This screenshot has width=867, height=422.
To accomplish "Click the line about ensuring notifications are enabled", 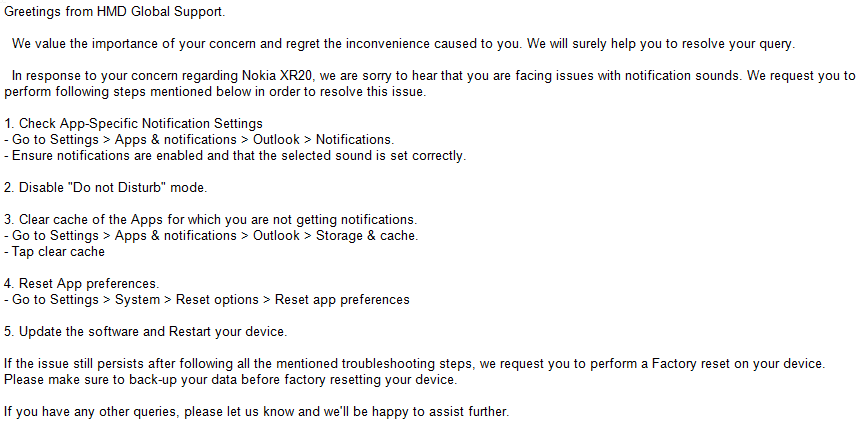I will pyautogui.click(x=235, y=156).
